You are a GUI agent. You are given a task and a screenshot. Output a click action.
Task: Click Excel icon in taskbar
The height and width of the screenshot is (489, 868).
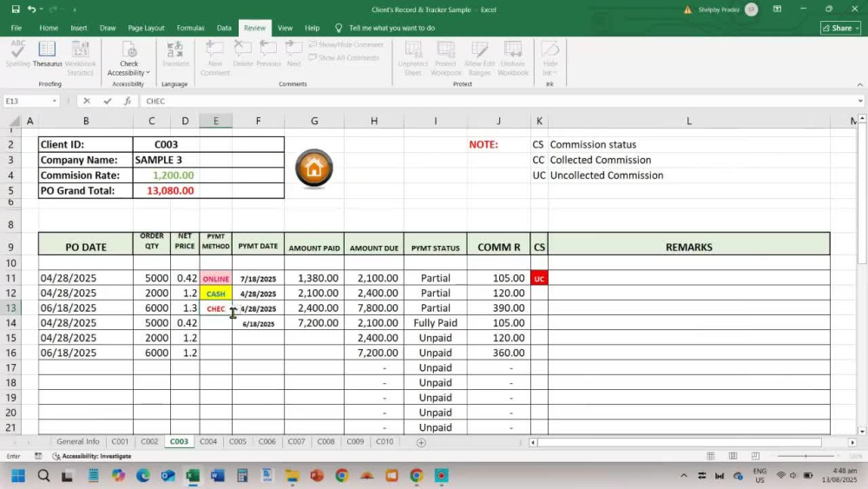click(193, 476)
